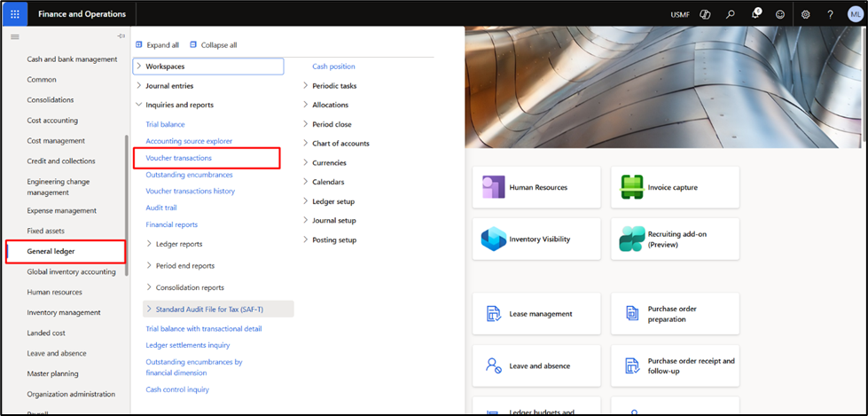
Task: Open the search magnifier icon
Action: coord(731,14)
